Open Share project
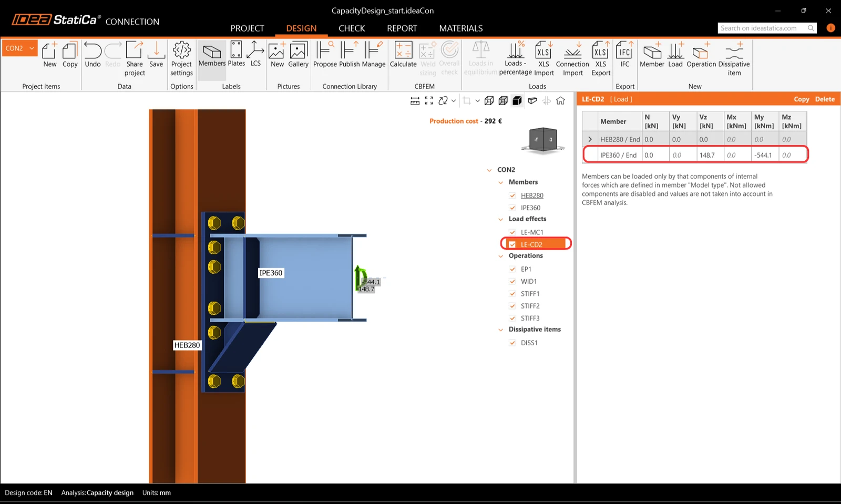This screenshot has height=504, width=841. 135,59
